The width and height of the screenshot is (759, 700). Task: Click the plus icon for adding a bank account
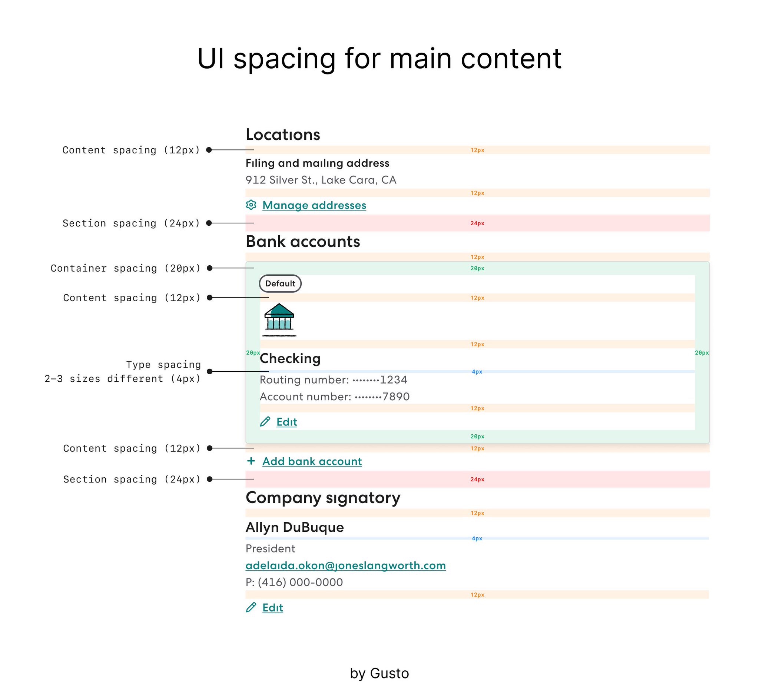tap(251, 461)
